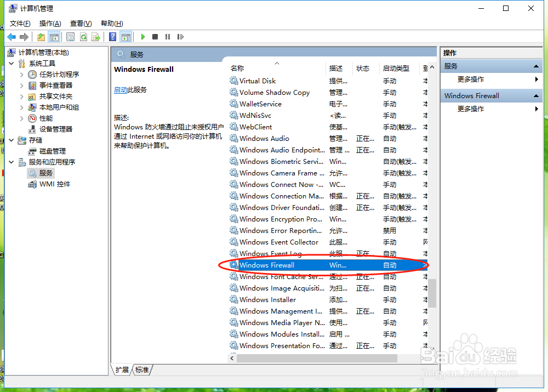Click the scroll up arrow in services list
548x392 pixels.
[432, 67]
